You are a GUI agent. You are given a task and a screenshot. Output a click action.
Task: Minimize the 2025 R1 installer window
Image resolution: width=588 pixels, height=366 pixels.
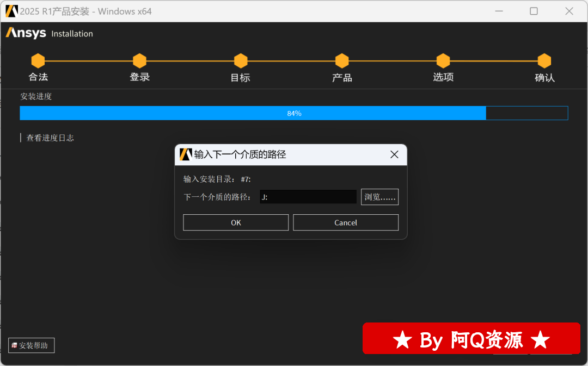[499, 11]
